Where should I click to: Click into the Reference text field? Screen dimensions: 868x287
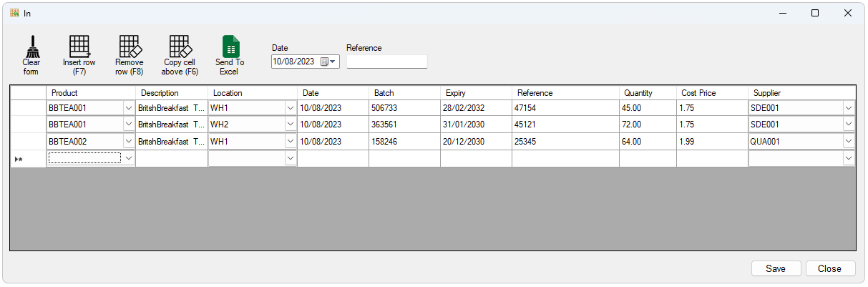tap(386, 62)
